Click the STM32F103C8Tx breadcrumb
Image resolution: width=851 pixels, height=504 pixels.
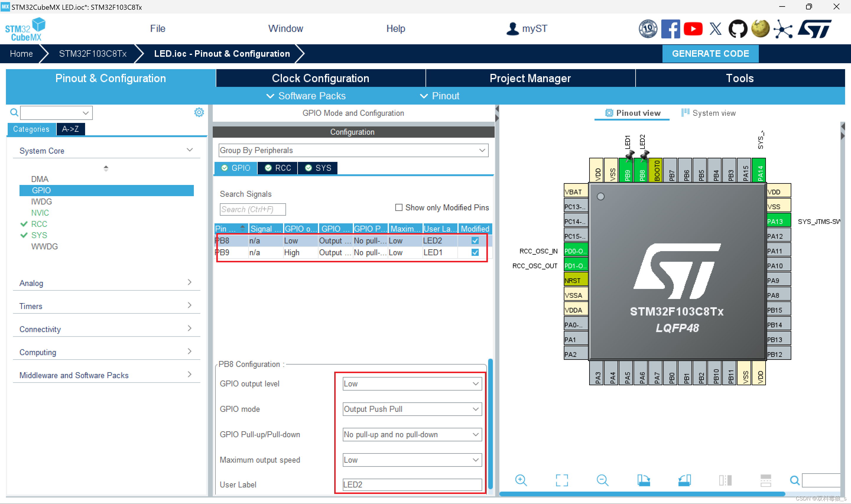pyautogui.click(x=93, y=53)
